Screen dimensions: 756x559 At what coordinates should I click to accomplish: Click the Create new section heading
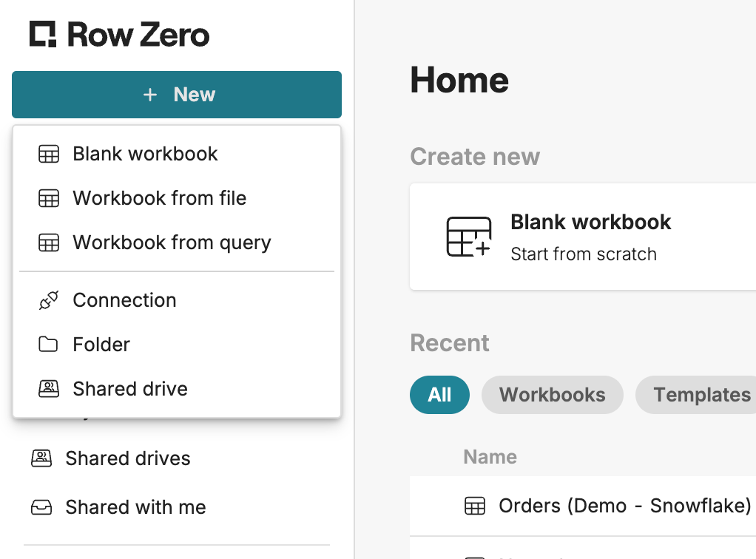tap(475, 157)
